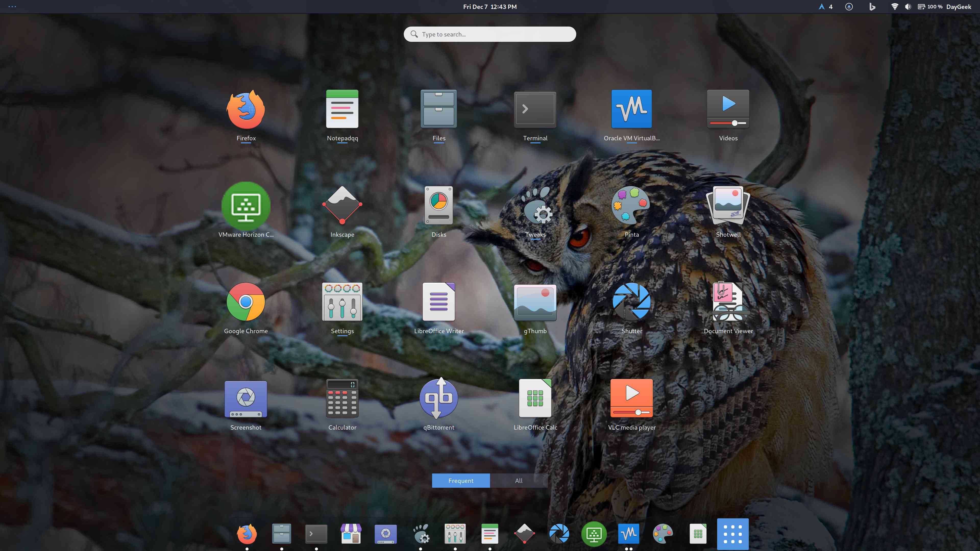Open VMware Horizon from the bottom dock
This screenshot has width=980, height=551.
click(594, 534)
